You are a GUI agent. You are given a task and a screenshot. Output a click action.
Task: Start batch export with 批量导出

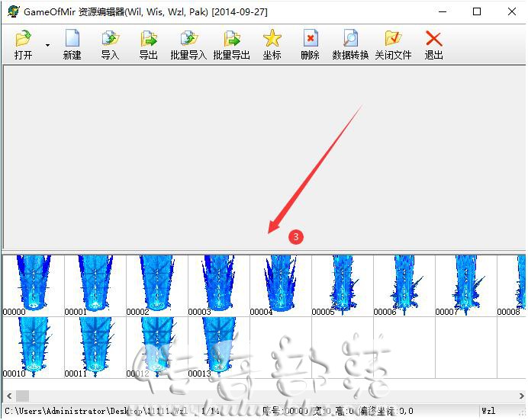(x=232, y=45)
